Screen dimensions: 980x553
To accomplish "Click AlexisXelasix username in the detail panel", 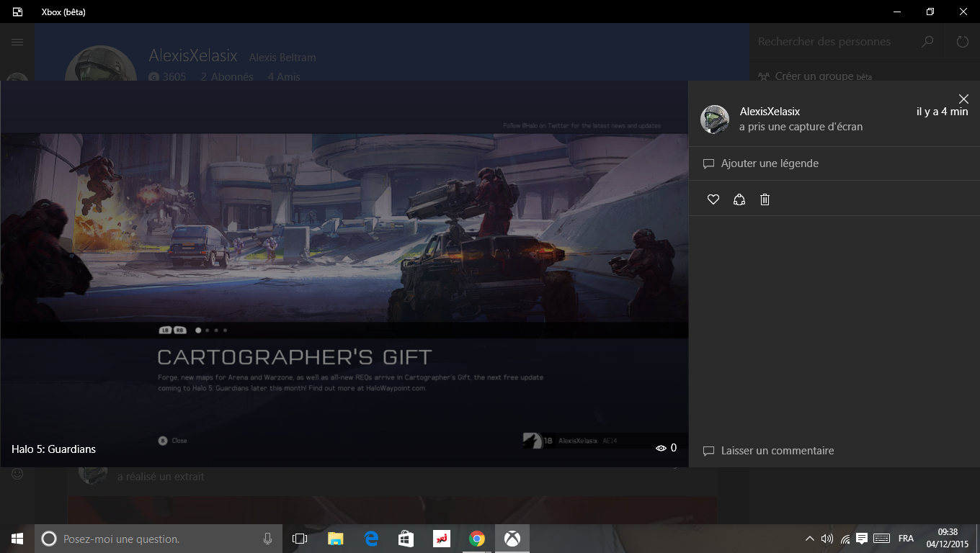I will point(770,112).
